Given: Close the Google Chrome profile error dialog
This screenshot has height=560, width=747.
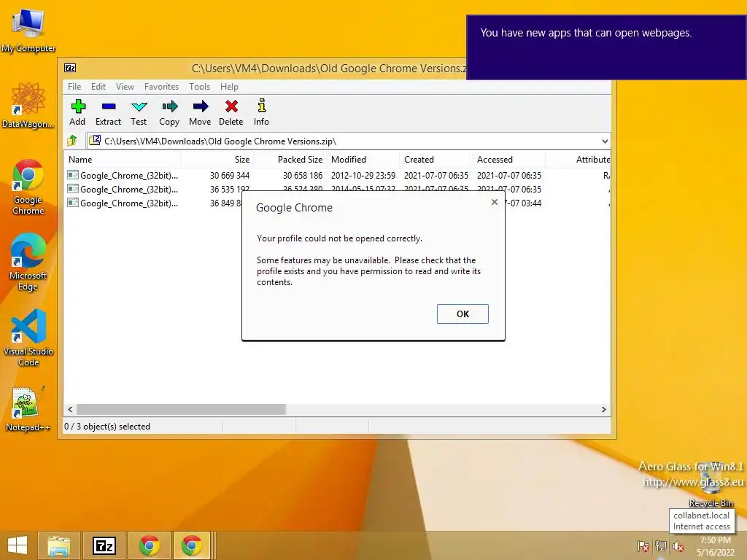Looking at the screenshot, I should point(495,202).
